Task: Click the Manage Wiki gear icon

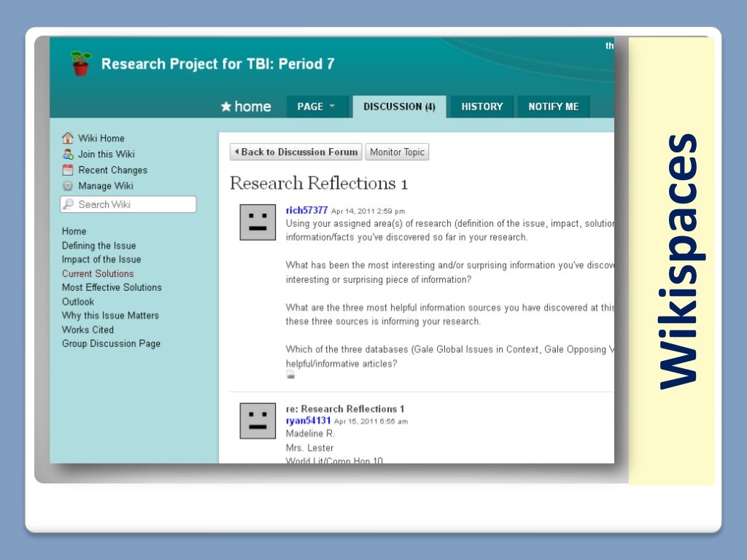Action: (x=68, y=186)
